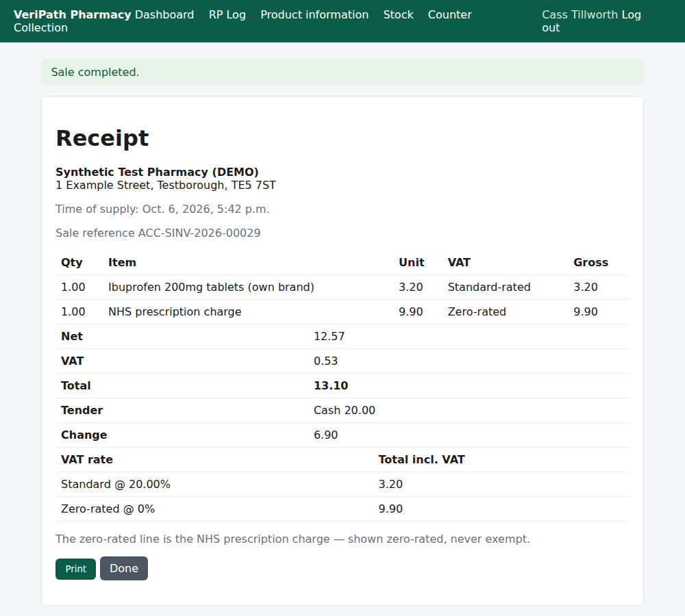This screenshot has width=685, height=616.
Task: Click the 9.90 total for the Zero-rated rate
Action: point(390,509)
